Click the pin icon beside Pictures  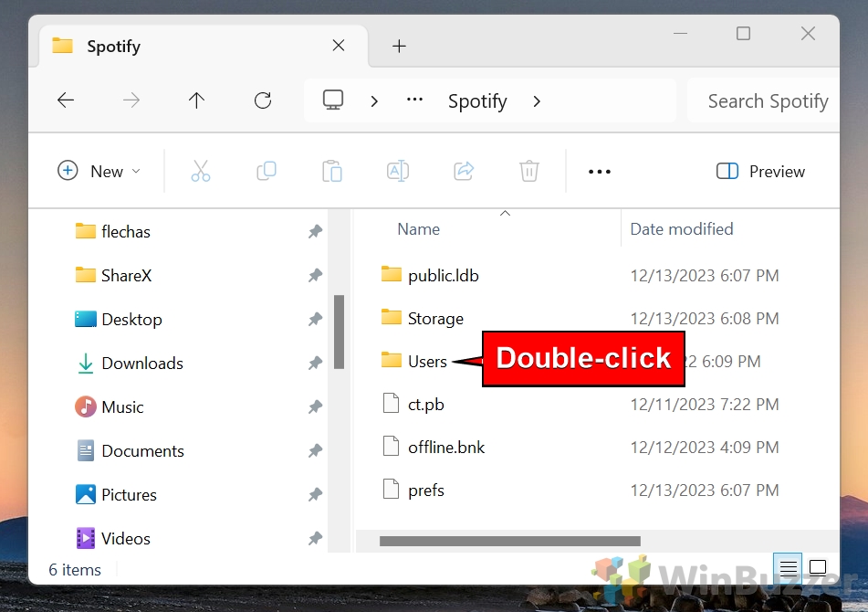(x=315, y=494)
